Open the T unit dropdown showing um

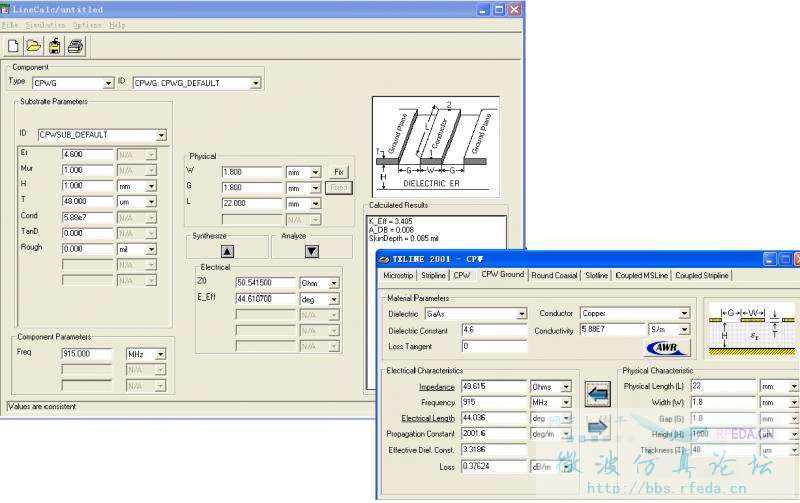click(x=151, y=202)
